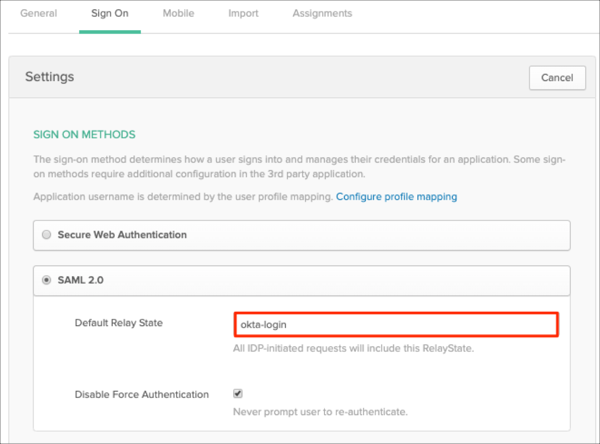Viewport: 600px width, 444px height.
Task: Toggle the Disable Force Authentication checkbox
Action: tap(238, 394)
